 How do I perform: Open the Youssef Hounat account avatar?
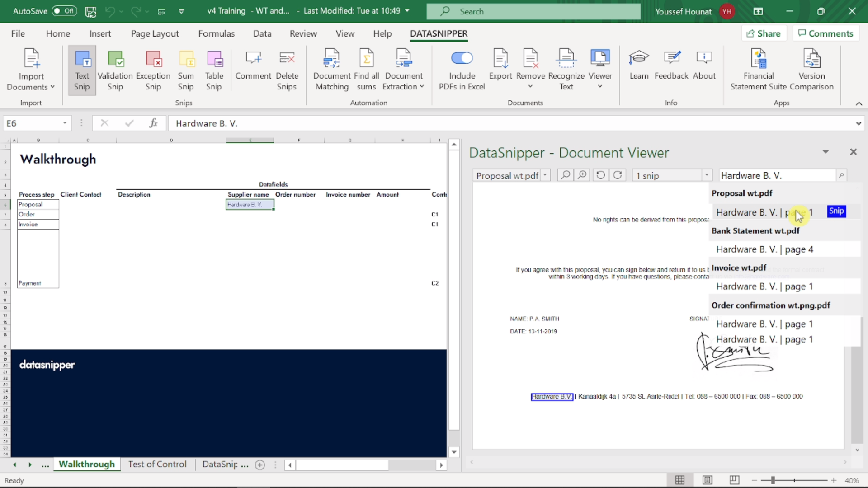(727, 11)
